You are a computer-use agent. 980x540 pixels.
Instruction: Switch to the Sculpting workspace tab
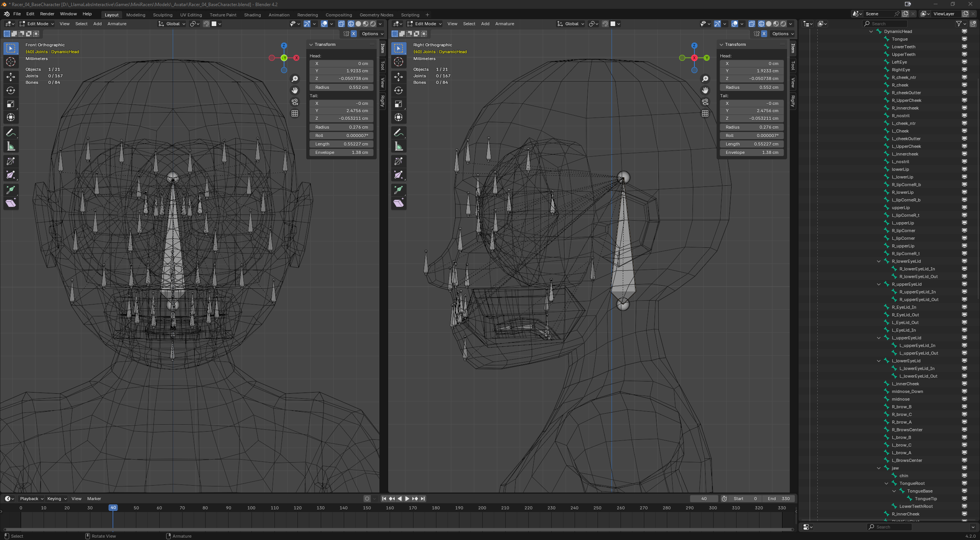point(163,15)
